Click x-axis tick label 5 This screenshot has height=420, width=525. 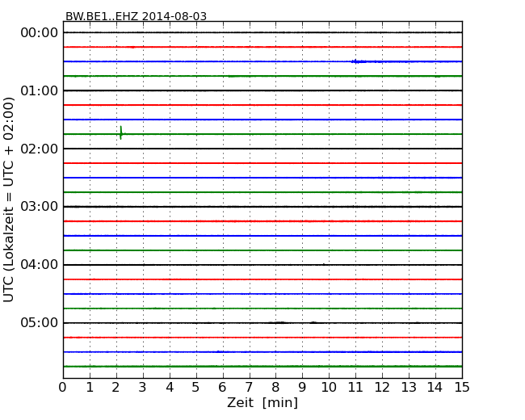click(196, 388)
